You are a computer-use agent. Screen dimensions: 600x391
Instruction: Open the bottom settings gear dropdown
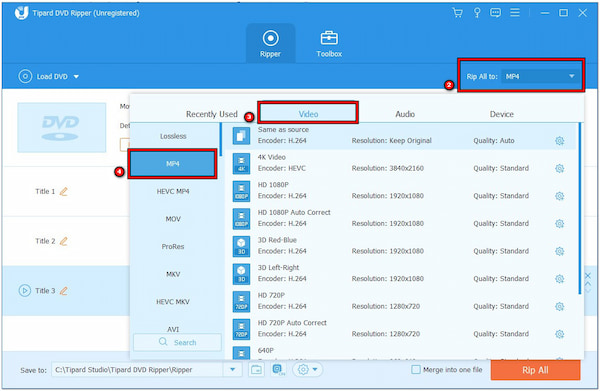[307, 370]
